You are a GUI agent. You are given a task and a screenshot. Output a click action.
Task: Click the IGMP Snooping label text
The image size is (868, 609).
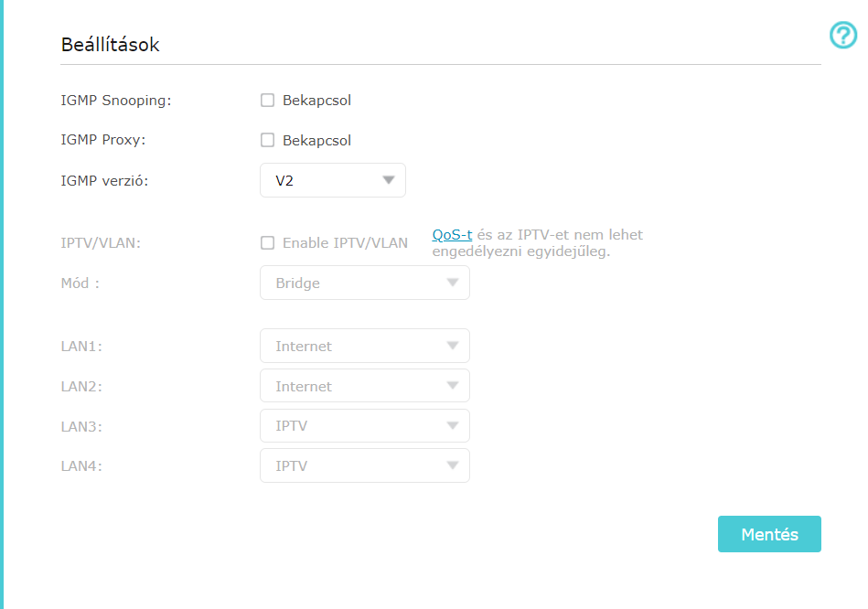(116, 101)
